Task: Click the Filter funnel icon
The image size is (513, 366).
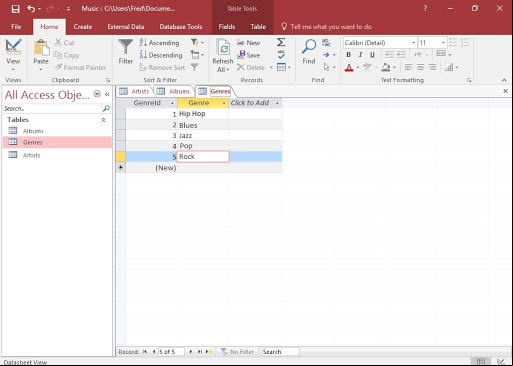Action: pyautogui.click(x=126, y=47)
